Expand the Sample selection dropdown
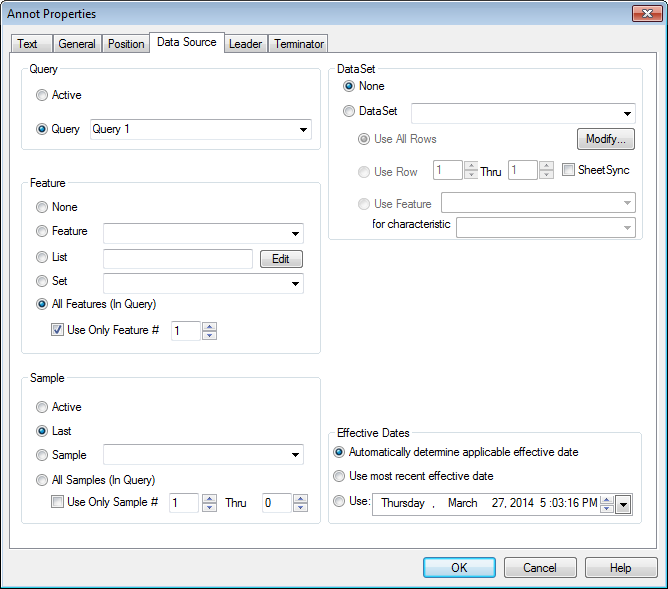 295,456
